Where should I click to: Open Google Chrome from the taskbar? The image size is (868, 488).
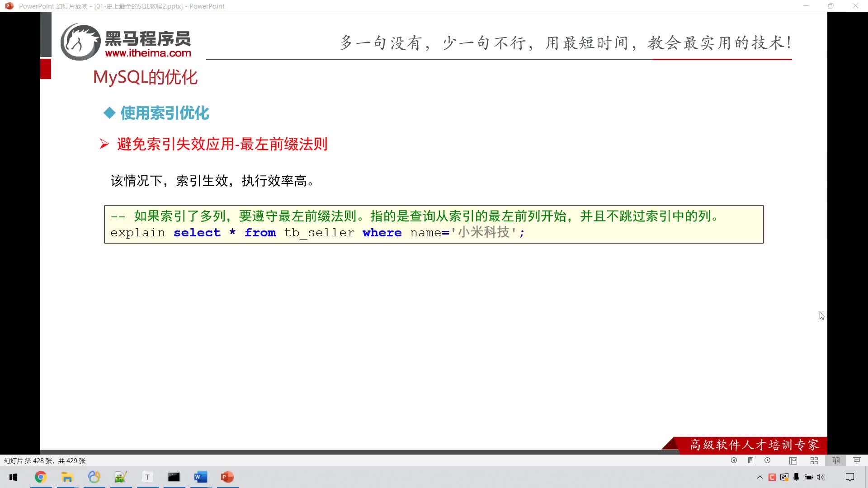tap(41, 477)
